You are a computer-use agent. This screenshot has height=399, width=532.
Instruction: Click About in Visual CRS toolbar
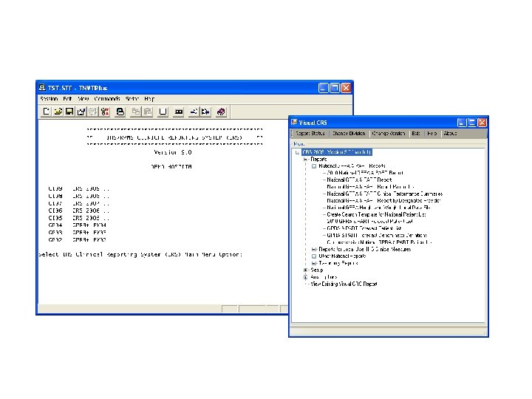point(450,133)
